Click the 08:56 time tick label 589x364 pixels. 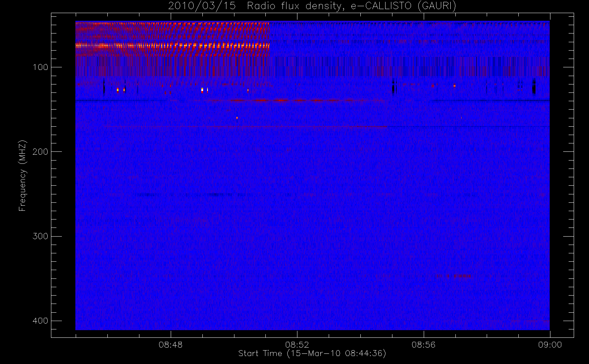click(423, 345)
